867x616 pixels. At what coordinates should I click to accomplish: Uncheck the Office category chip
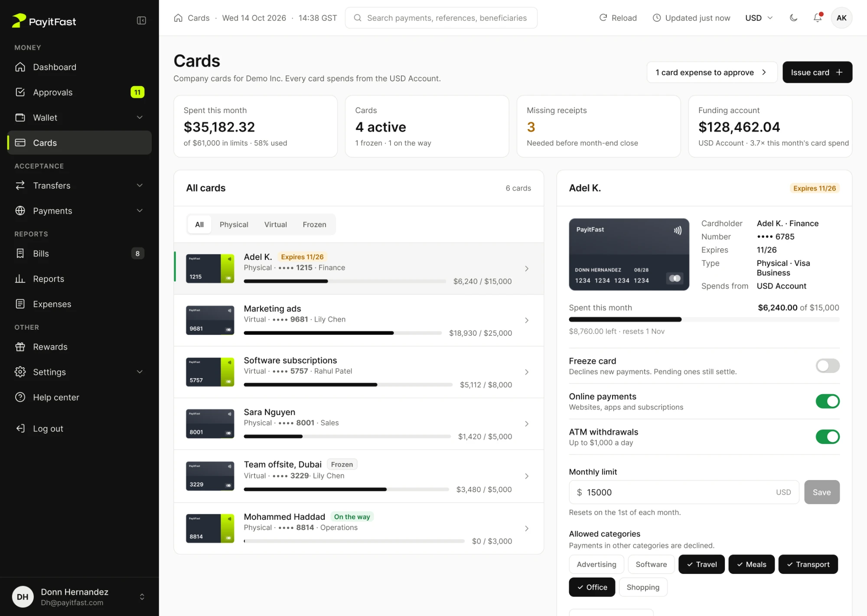coord(592,587)
